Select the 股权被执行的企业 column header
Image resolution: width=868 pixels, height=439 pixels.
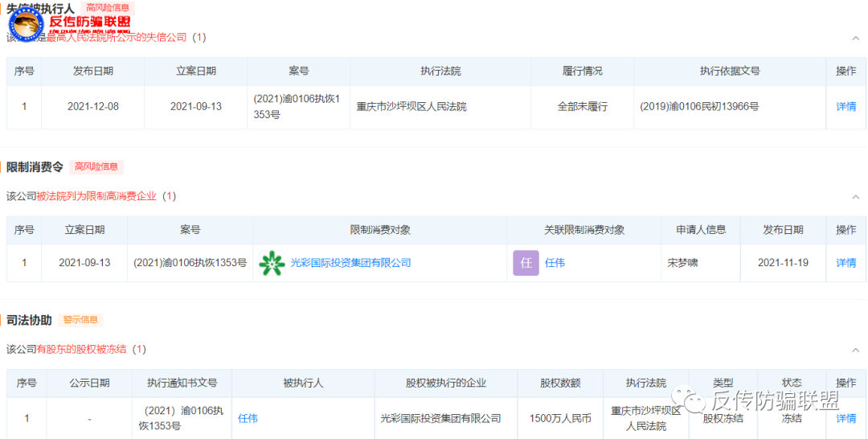(446, 383)
